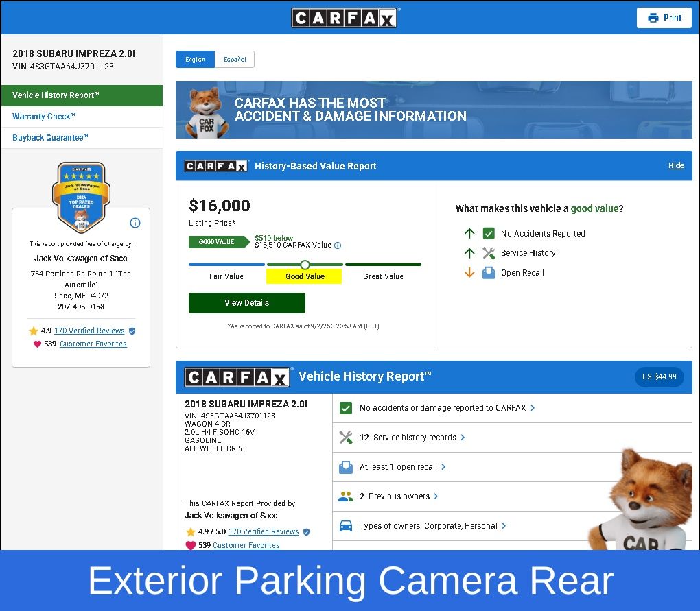Viewport: 700px width, 611px height.
Task: Click the Print button
Action: pyautogui.click(x=664, y=18)
